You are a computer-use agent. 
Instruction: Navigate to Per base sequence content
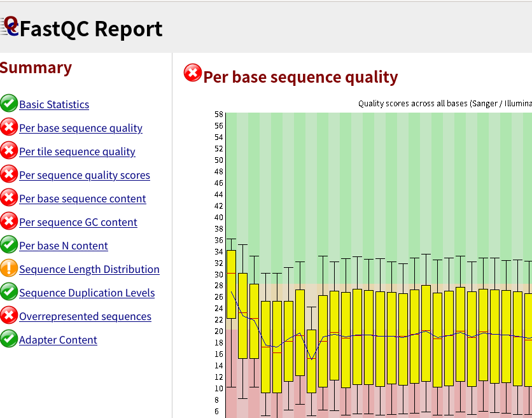[x=83, y=199]
